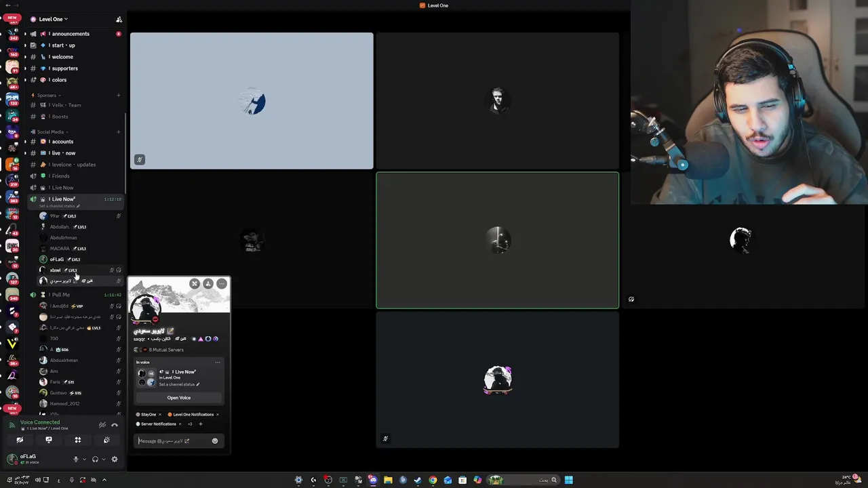Open User Settings gear icon
Viewport: 868px width, 488px height.
click(115, 460)
